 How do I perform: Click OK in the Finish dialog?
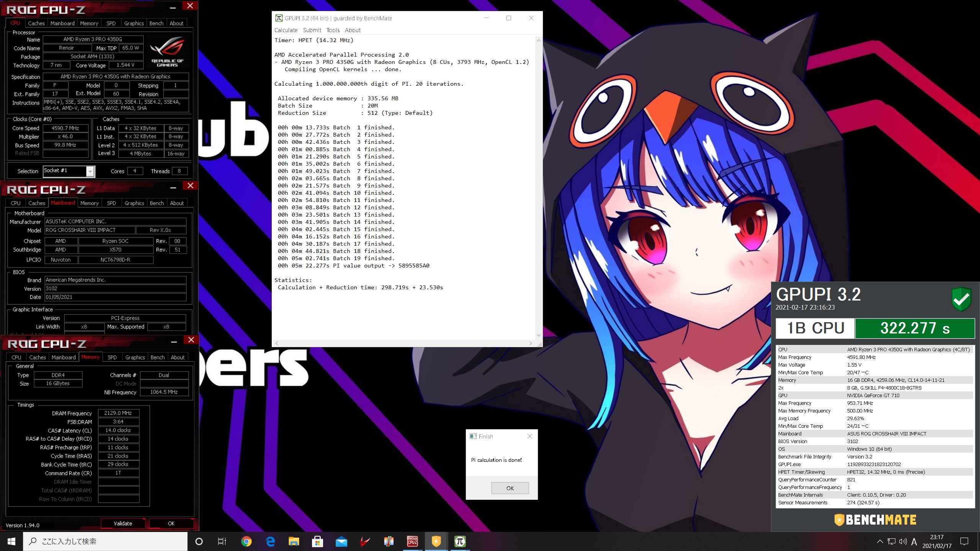[510, 488]
